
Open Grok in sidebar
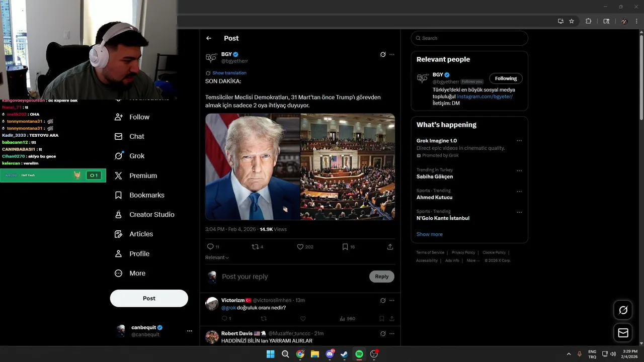130,156
